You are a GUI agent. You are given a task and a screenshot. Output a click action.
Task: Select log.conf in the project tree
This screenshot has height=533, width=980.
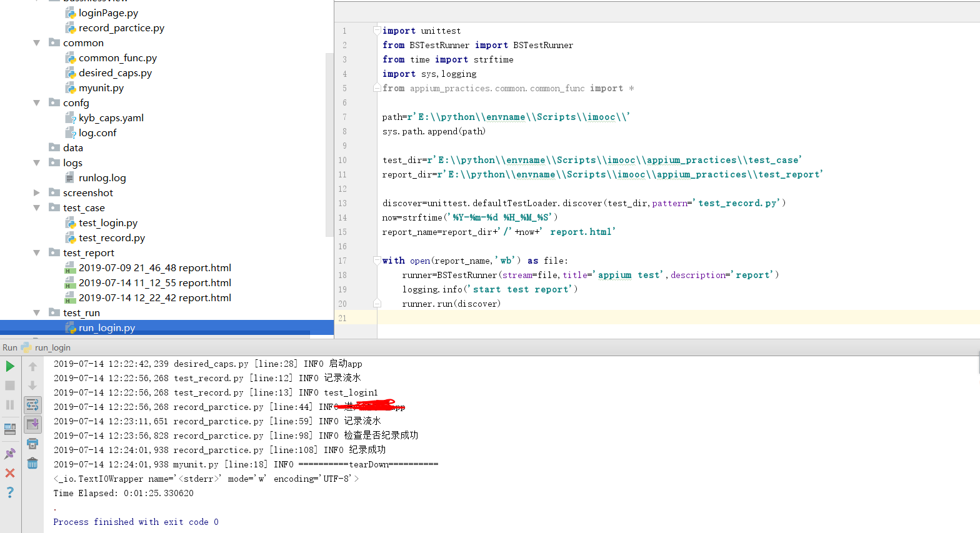pos(97,133)
